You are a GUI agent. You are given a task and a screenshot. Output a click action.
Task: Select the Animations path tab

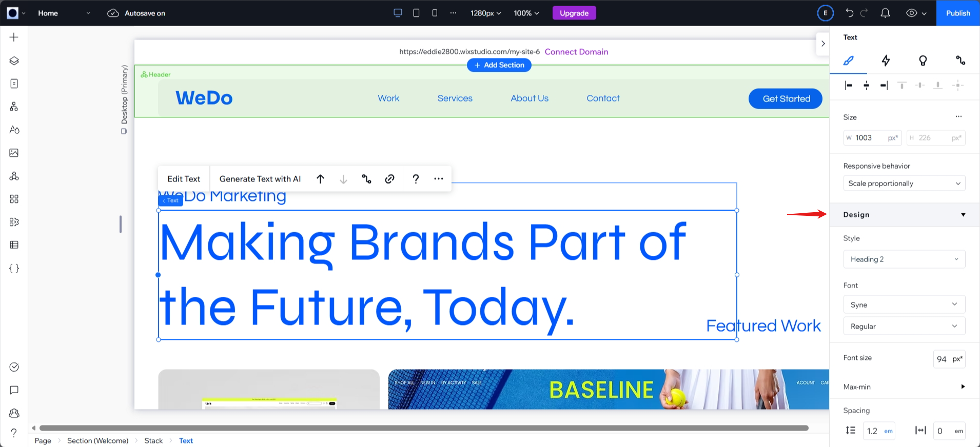point(961,60)
